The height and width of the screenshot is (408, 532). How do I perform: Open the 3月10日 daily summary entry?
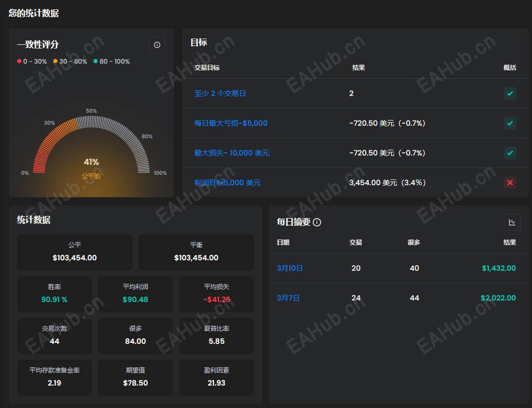[x=290, y=268]
